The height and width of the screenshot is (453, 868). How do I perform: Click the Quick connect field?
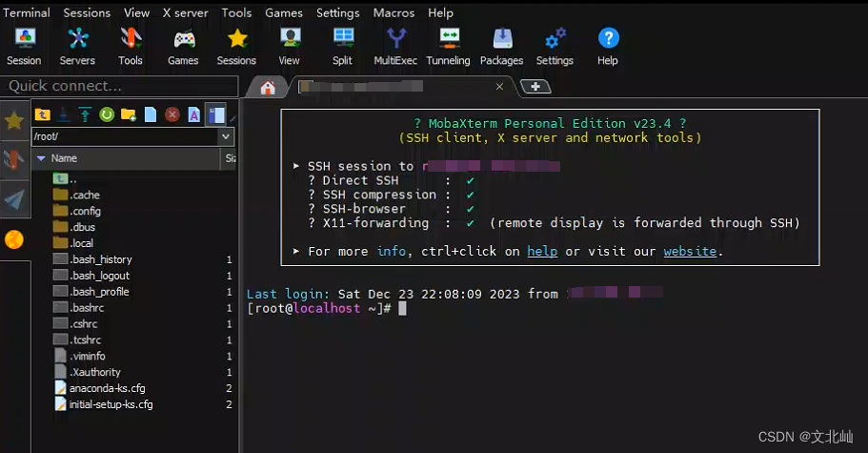pos(119,87)
